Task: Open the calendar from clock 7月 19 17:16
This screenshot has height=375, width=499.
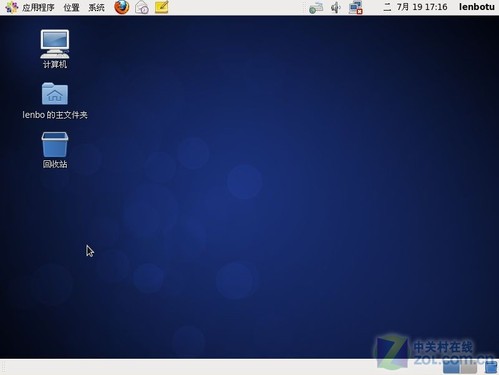Action: click(x=415, y=7)
